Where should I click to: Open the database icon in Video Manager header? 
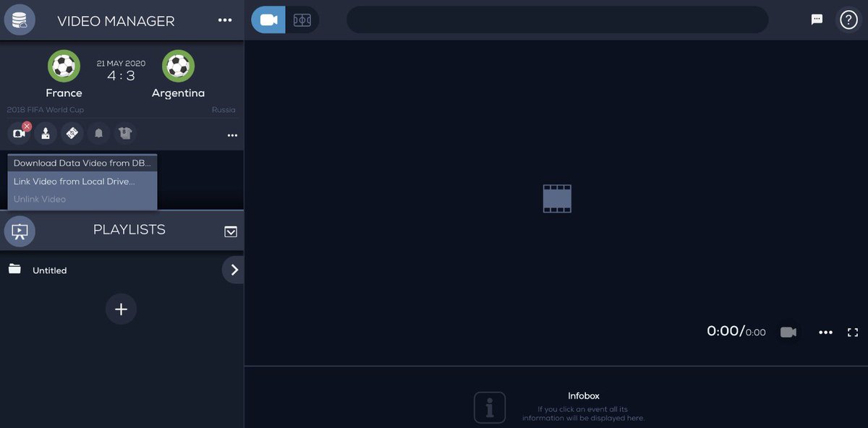[20, 20]
